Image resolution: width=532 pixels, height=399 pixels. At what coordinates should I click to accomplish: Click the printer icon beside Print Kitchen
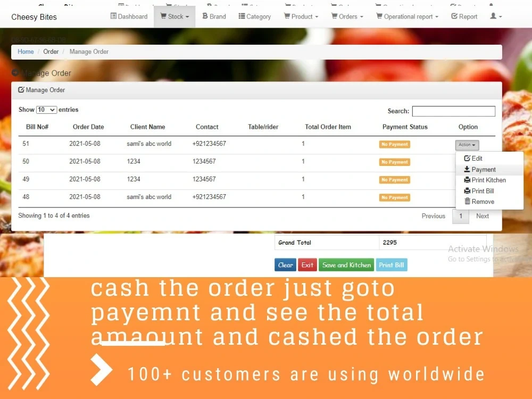tap(467, 180)
